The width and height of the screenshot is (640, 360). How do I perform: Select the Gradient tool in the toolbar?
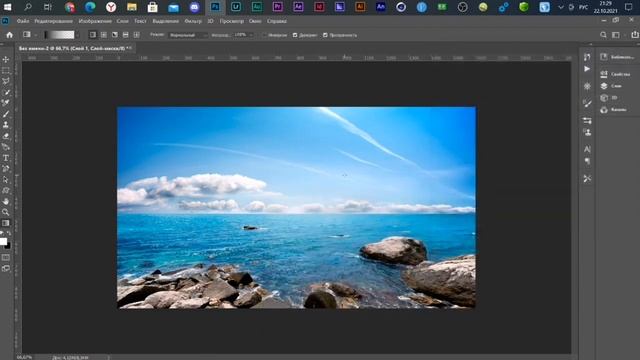coord(6,223)
